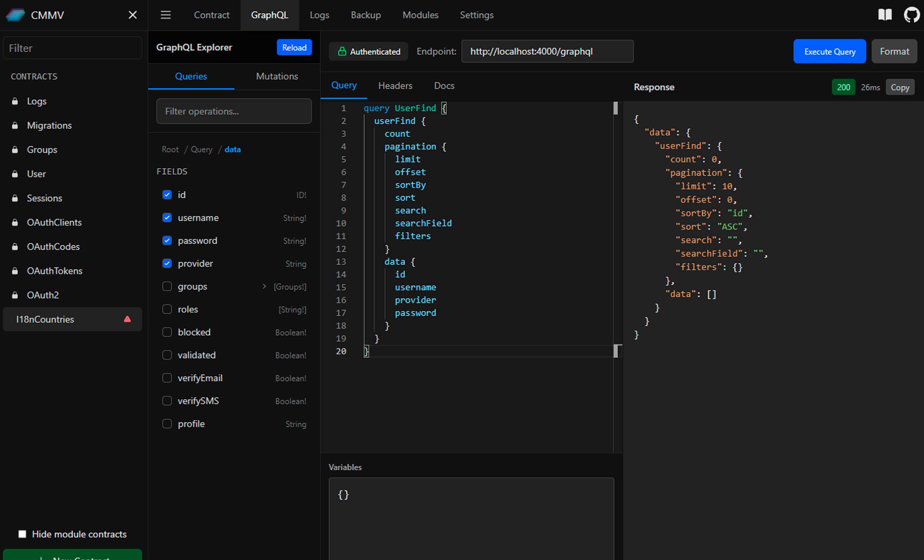The height and width of the screenshot is (560, 924).
Task: Copy the response with Copy button
Action: click(x=900, y=87)
